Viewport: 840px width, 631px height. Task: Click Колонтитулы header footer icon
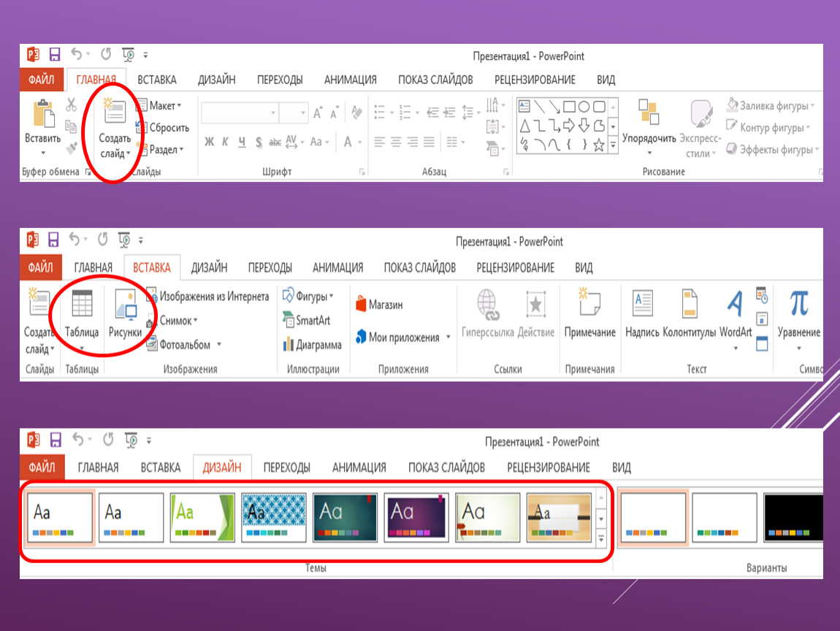[690, 304]
